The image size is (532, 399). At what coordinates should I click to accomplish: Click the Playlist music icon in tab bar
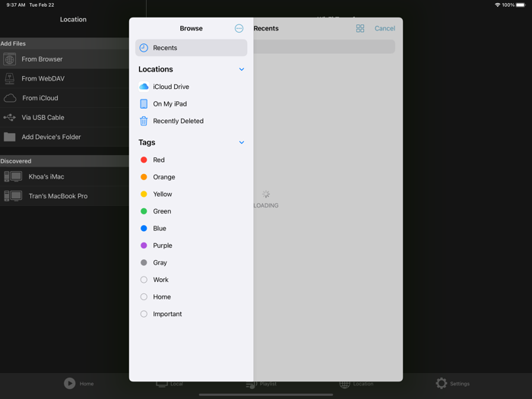click(x=252, y=384)
